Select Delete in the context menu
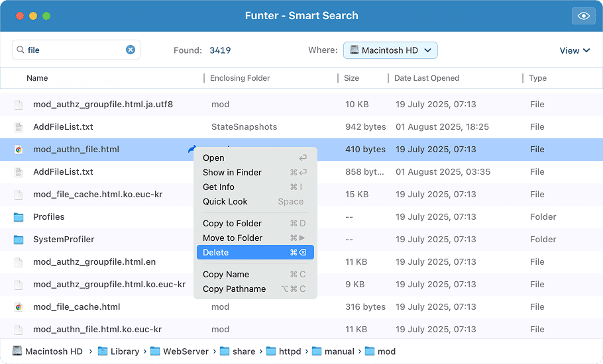 (x=255, y=252)
